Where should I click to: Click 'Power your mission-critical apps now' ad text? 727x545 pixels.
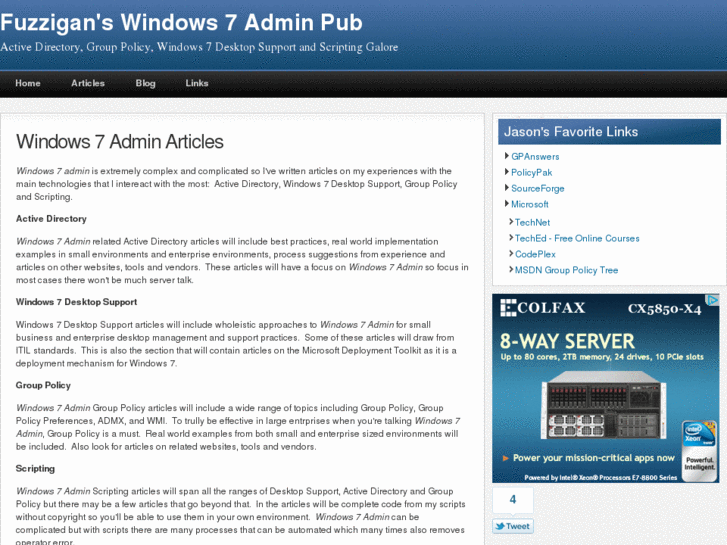[593, 458]
